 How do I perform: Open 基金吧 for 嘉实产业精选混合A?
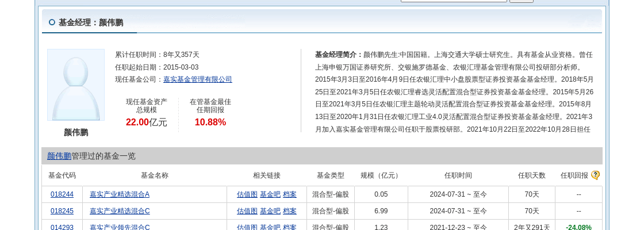[x=270, y=194]
